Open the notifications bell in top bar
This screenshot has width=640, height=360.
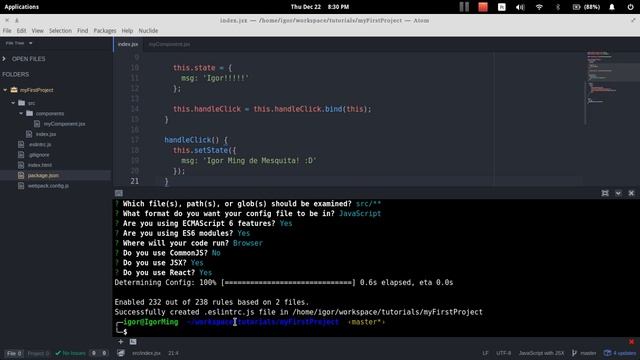(x=612, y=7)
